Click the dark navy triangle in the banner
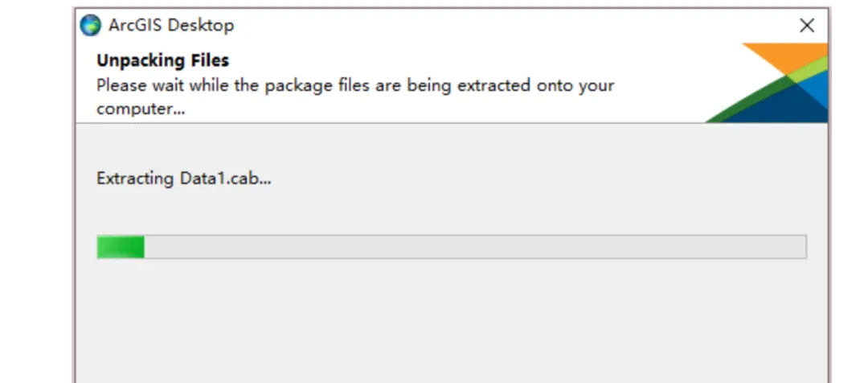868x383 pixels. point(788,109)
